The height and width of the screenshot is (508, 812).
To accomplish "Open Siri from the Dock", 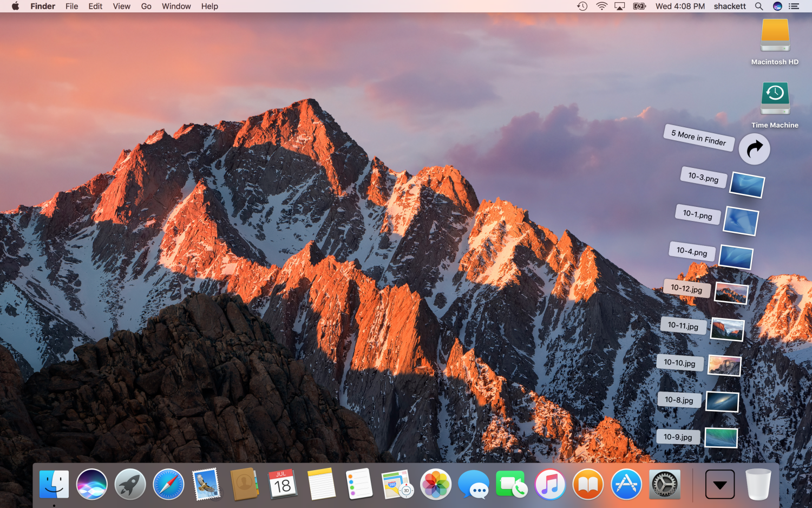I will (x=92, y=484).
